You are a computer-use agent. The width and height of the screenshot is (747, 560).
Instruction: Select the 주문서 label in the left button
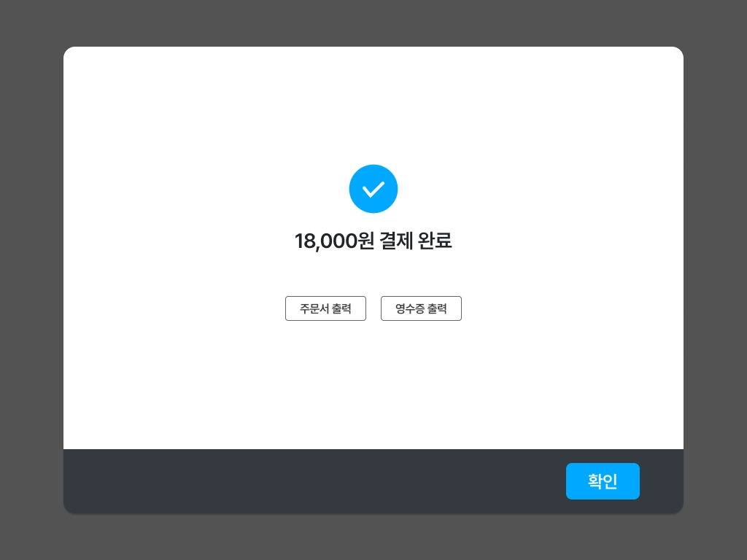[314, 308]
